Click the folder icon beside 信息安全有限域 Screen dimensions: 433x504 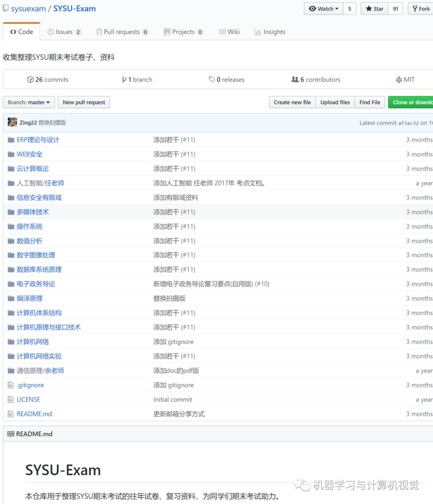point(11,197)
